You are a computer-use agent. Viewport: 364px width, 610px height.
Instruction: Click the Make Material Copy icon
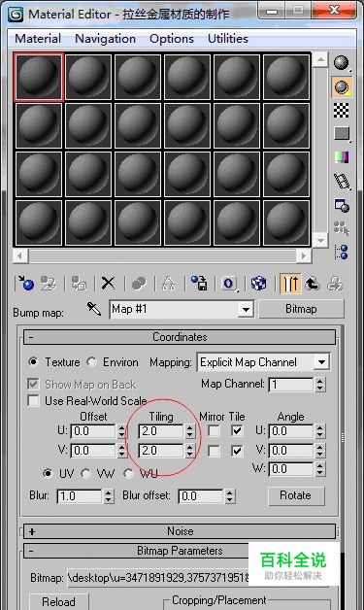tap(139, 284)
